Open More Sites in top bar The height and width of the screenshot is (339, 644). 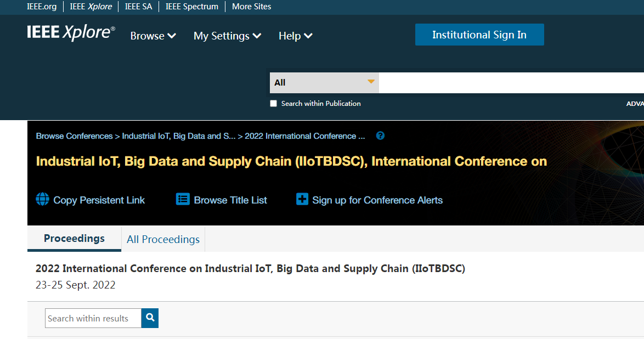tap(251, 7)
